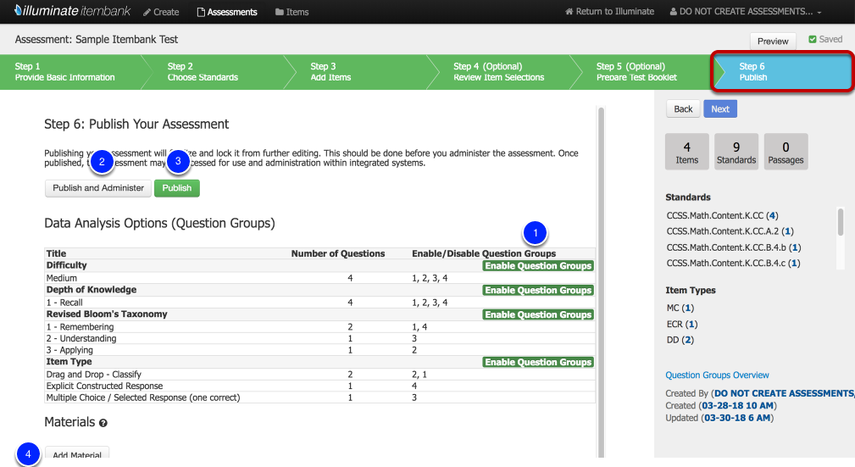
Task: Click the main content vertical scrollbar
Action: (x=601, y=282)
